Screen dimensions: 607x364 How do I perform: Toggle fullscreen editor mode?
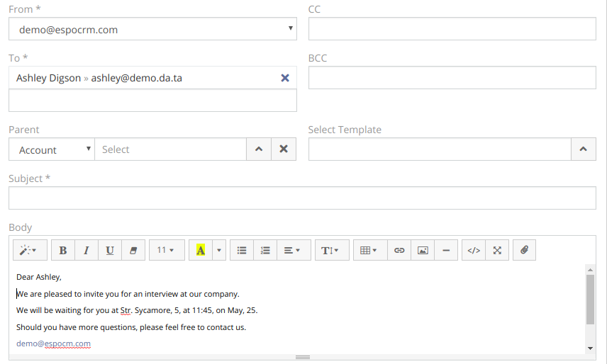pos(497,250)
